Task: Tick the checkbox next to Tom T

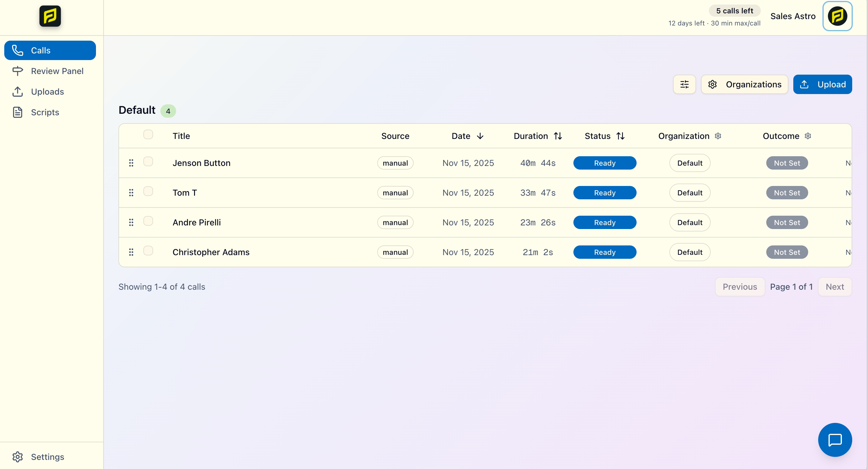Action: point(148,191)
